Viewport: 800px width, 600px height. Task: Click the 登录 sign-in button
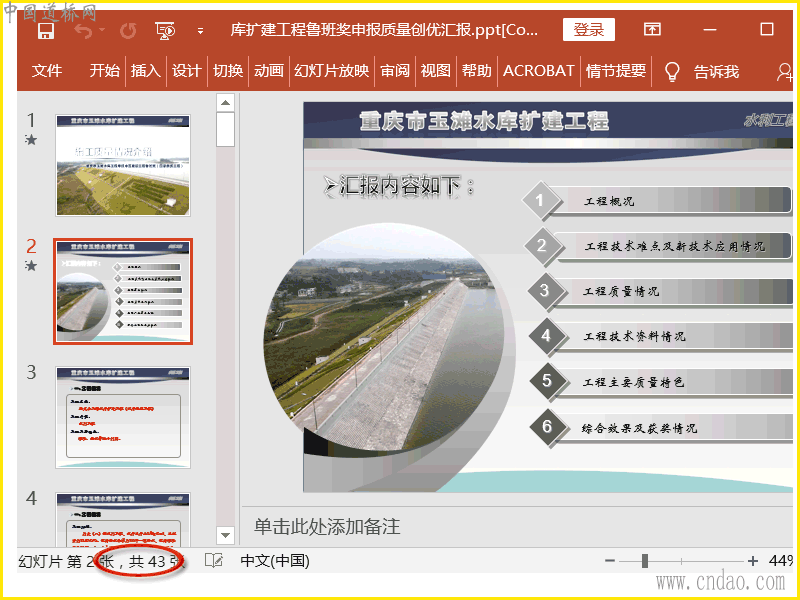coord(589,30)
